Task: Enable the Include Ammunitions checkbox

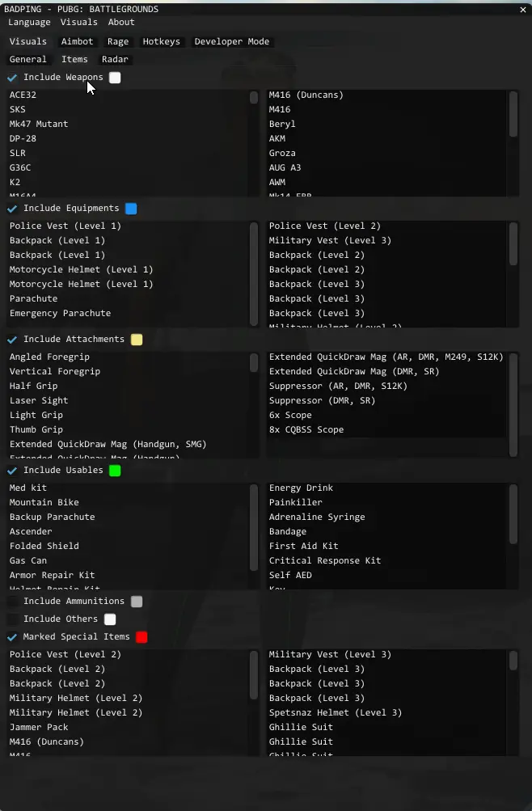Action: point(12,602)
